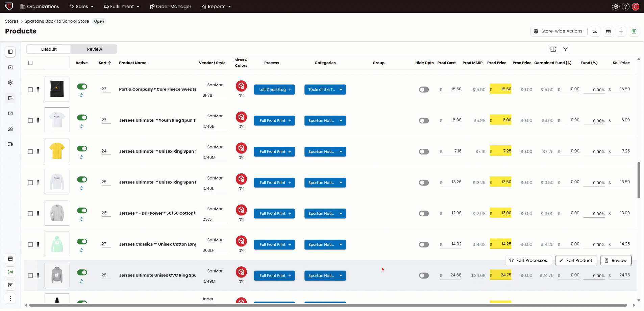Click the red sizes and colors icon for 363LH

pyautogui.click(x=241, y=241)
